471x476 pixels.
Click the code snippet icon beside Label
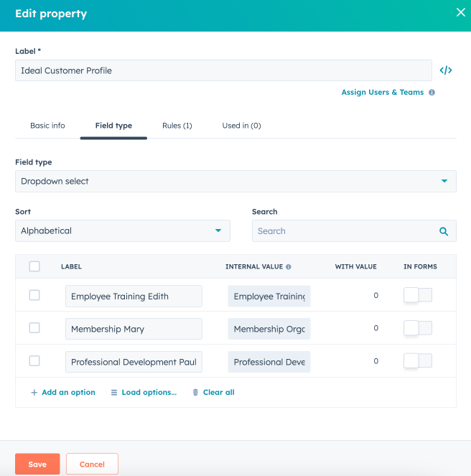pyautogui.click(x=446, y=70)
